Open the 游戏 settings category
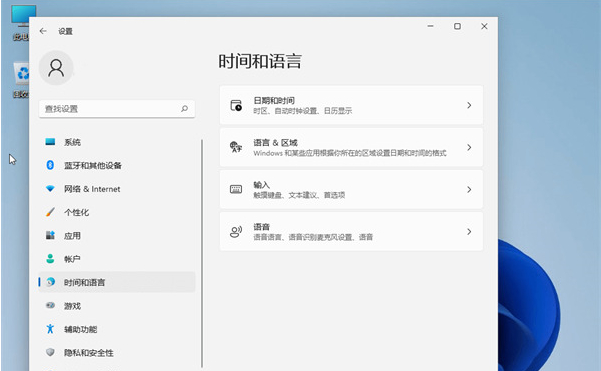The image size is (601, 371). click(117, 306)
